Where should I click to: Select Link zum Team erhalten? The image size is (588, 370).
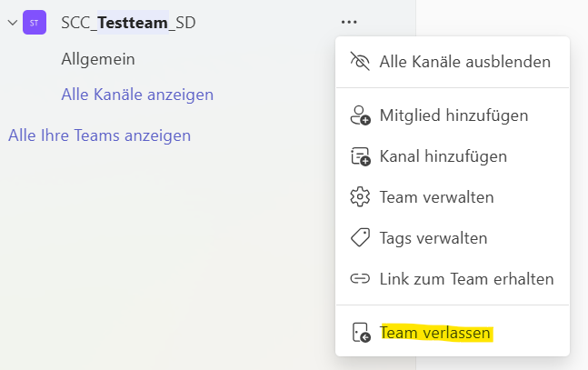point(466,279)
